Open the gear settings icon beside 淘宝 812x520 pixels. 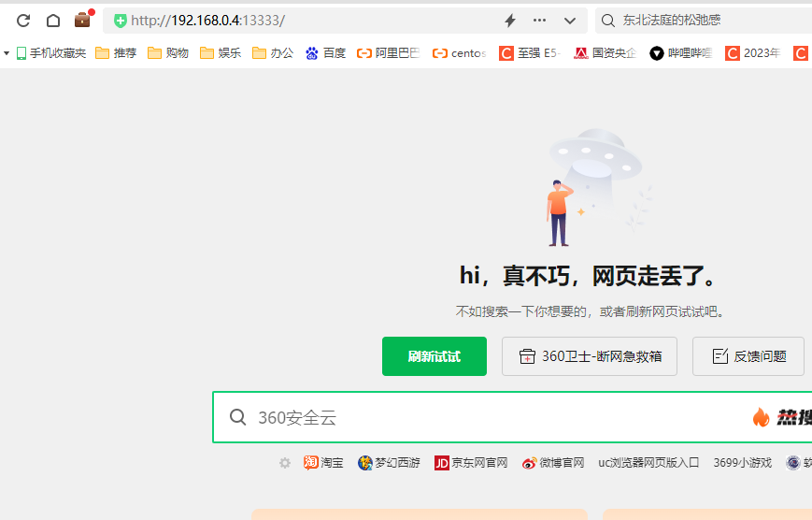285,462
